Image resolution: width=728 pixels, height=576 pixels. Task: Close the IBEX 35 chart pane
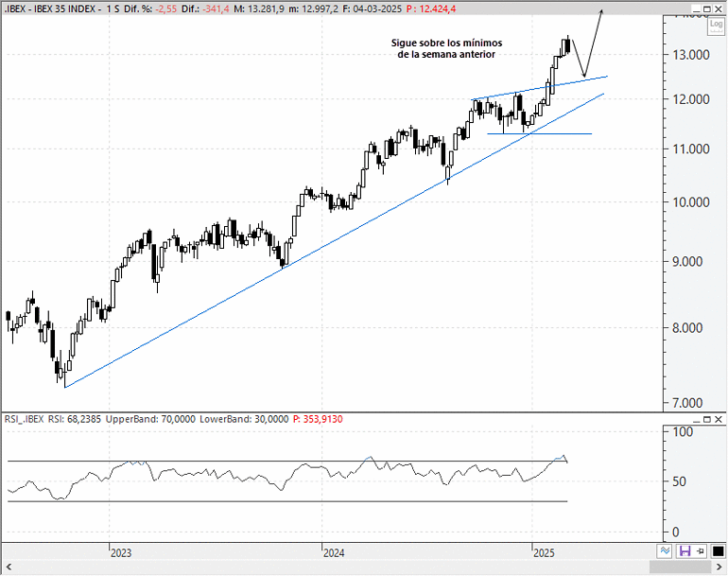[719, 9]
